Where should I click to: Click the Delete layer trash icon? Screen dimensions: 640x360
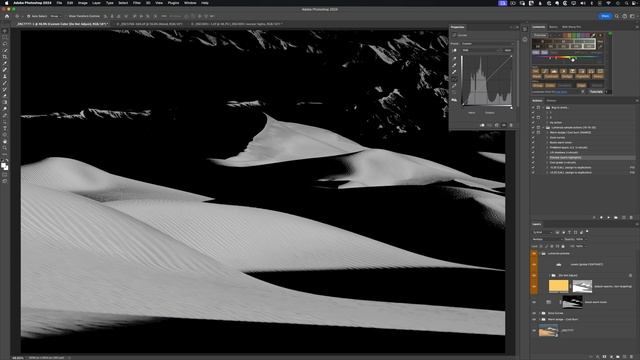coord(631,356)
